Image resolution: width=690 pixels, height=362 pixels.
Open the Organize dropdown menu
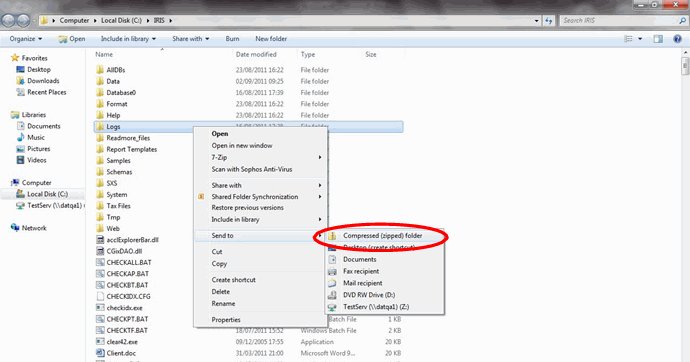(26, 39)
